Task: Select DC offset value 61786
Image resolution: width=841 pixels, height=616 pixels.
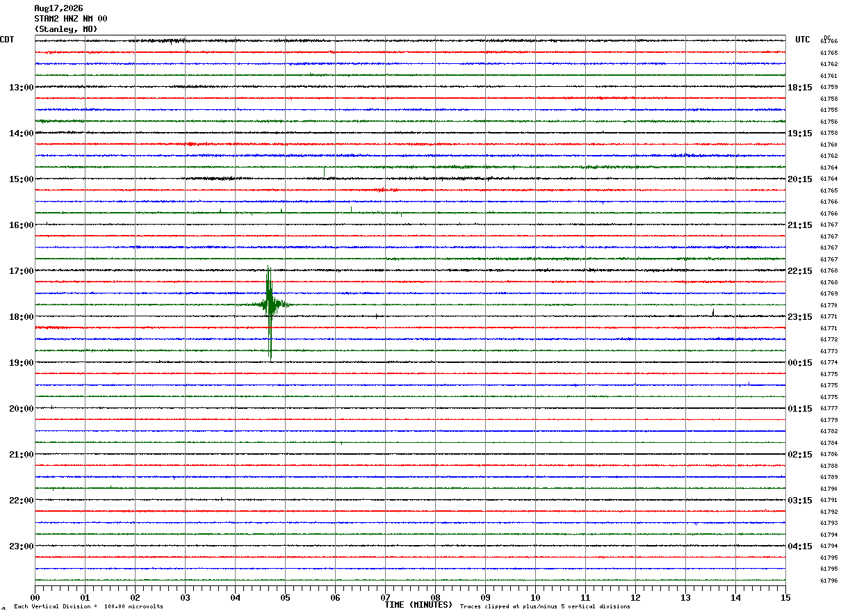Action: [x=829, y=455]
